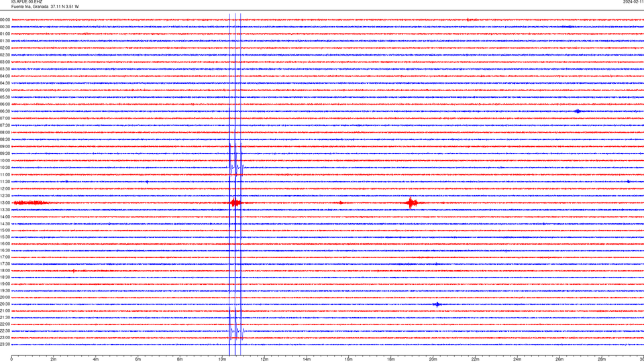Select the 13:00 trace time label
This screenshot has width=644, height=362.
(x=5, y=202)
